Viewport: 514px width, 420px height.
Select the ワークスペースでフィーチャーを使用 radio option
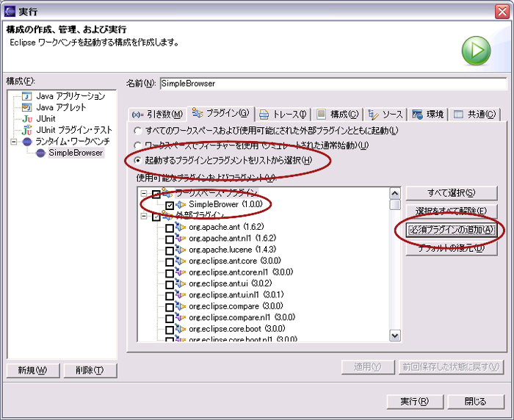click(138, 145)
